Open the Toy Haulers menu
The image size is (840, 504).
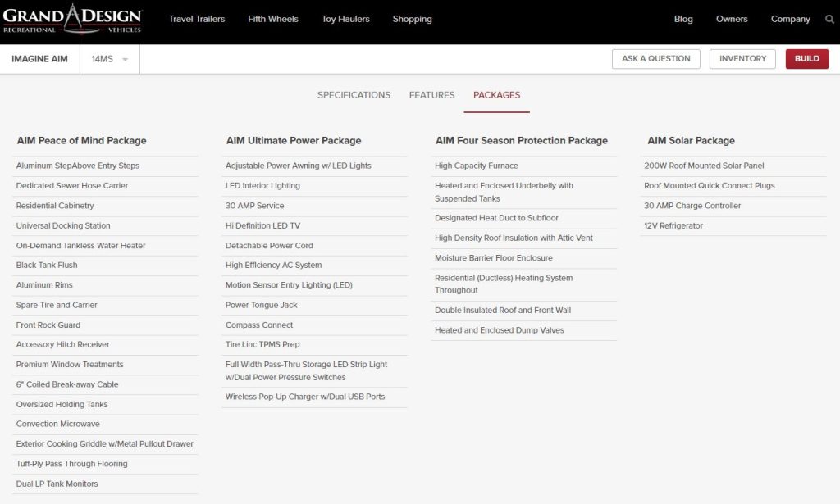345,19
